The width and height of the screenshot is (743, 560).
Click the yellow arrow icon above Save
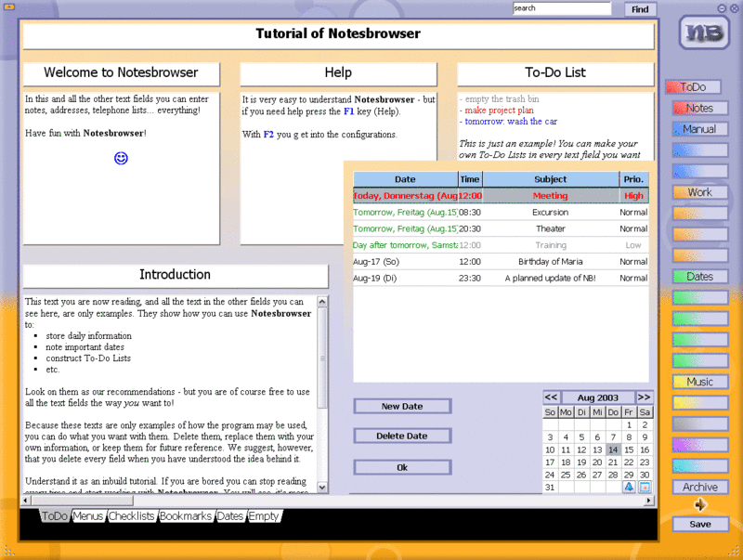click(700, 505)
